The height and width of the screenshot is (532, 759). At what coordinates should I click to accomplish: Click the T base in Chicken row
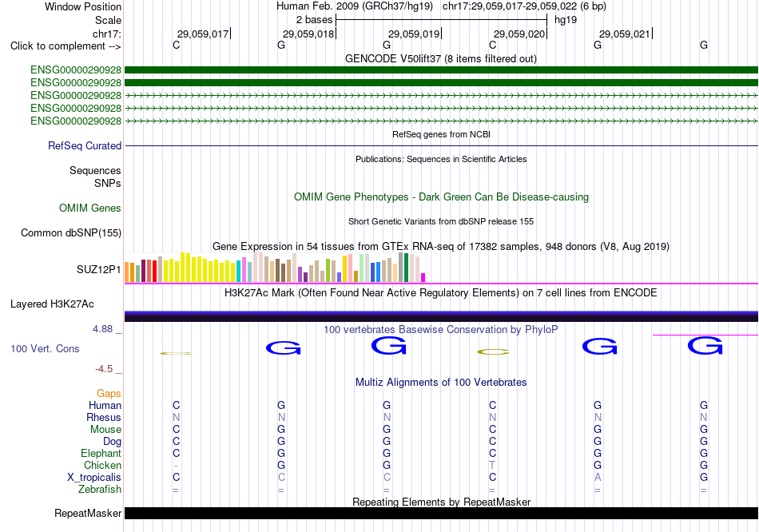492,465
